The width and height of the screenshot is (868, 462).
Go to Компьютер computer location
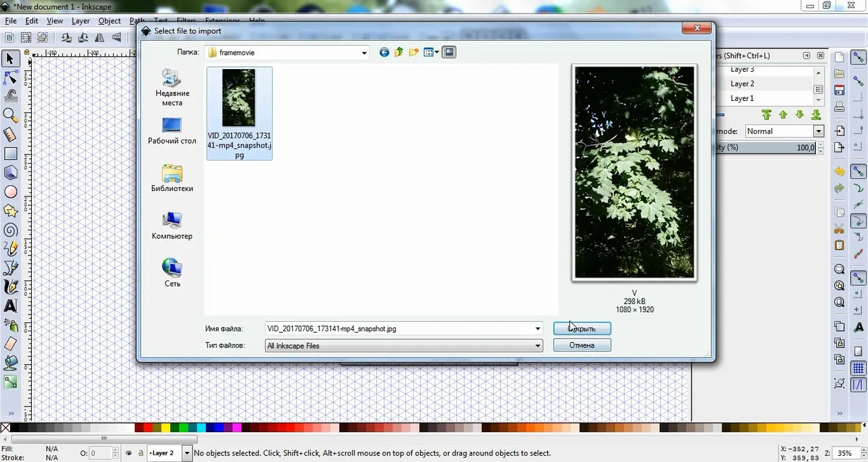(172, 226)
